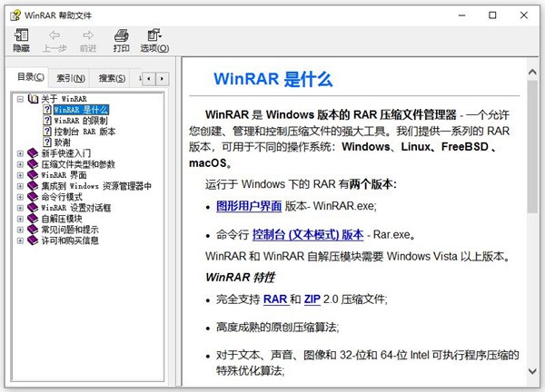Viewport: 545px width, 392px height.
Task: Expand the 许可和购买信息 node
Action: click(20, 240)
